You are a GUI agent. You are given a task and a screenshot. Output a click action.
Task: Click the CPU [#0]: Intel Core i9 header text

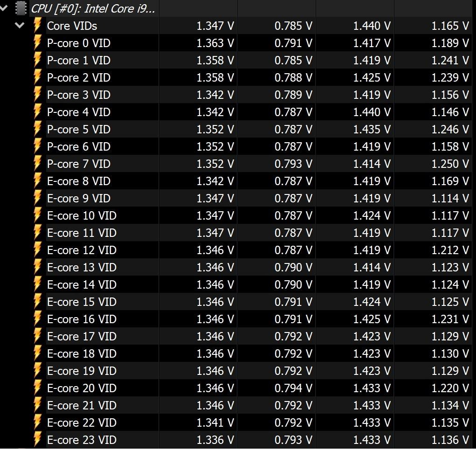(93, 8)
